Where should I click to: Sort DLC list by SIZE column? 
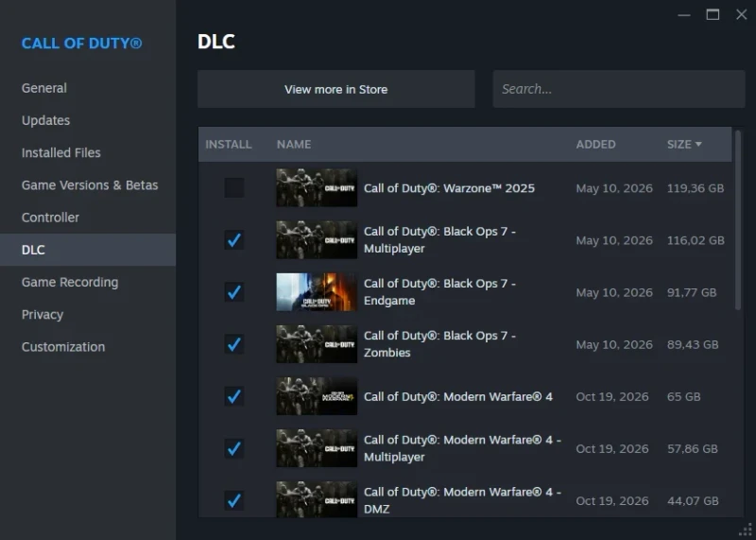[x=683, y=145]
